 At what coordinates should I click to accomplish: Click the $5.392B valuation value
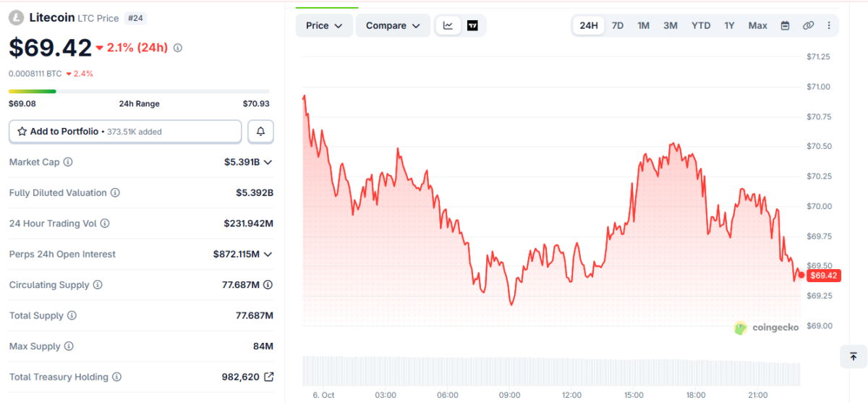click(255, 193)
